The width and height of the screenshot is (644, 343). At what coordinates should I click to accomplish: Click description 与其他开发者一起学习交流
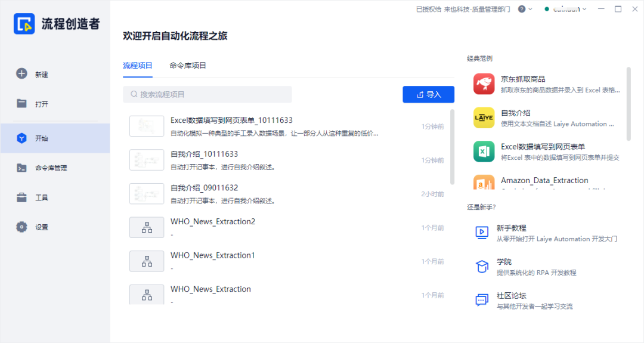pyautogui.click(x=534, y=306)
